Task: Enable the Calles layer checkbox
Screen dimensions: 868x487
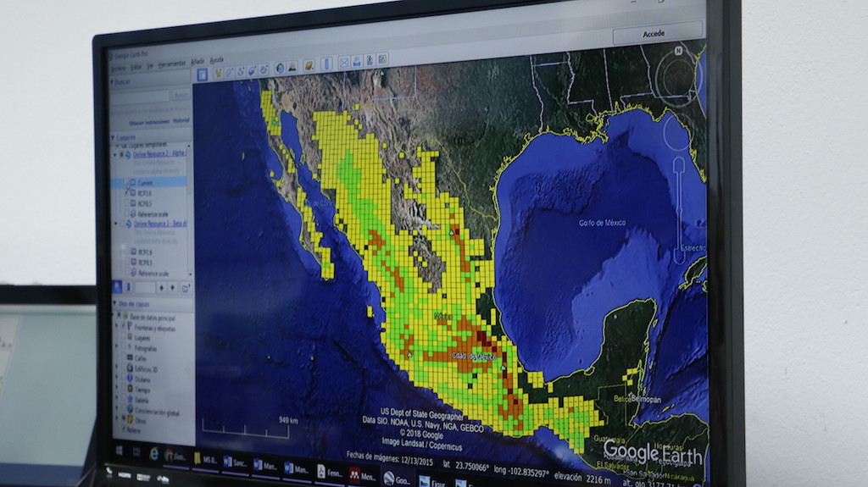Action: pyautogui.click(x=124, y=357)
